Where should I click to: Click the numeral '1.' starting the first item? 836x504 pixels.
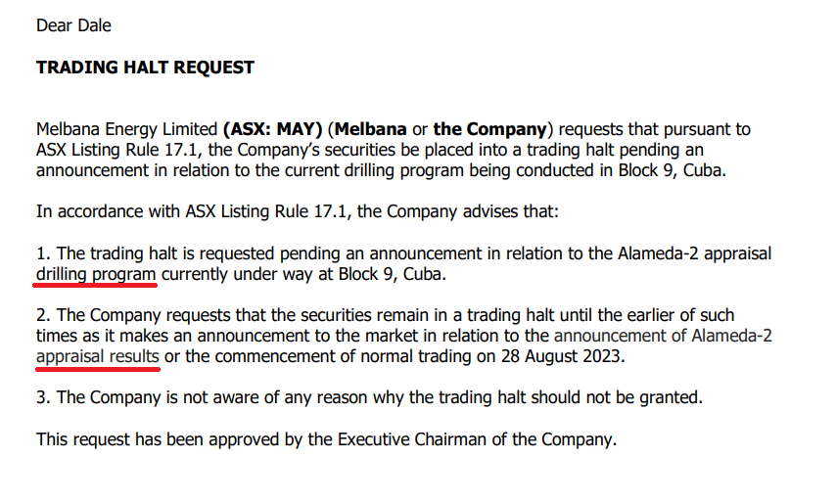43,253
